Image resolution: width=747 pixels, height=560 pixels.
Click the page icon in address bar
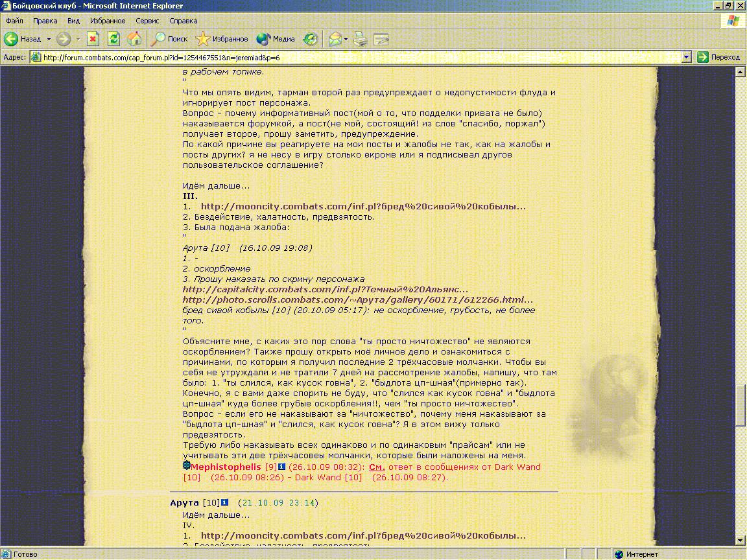click(x=36, y=58)
